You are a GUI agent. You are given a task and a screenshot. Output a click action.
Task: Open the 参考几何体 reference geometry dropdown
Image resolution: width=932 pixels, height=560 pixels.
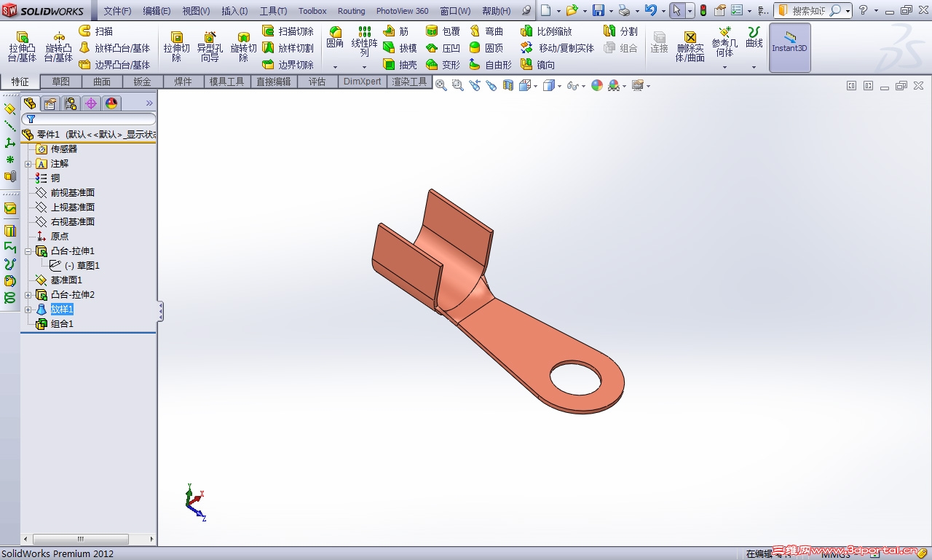click(x=724, y=67)
